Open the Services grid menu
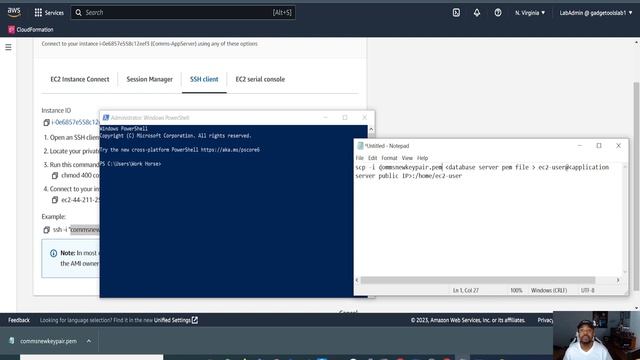This screenshot has width=640, height=360. 49,13
